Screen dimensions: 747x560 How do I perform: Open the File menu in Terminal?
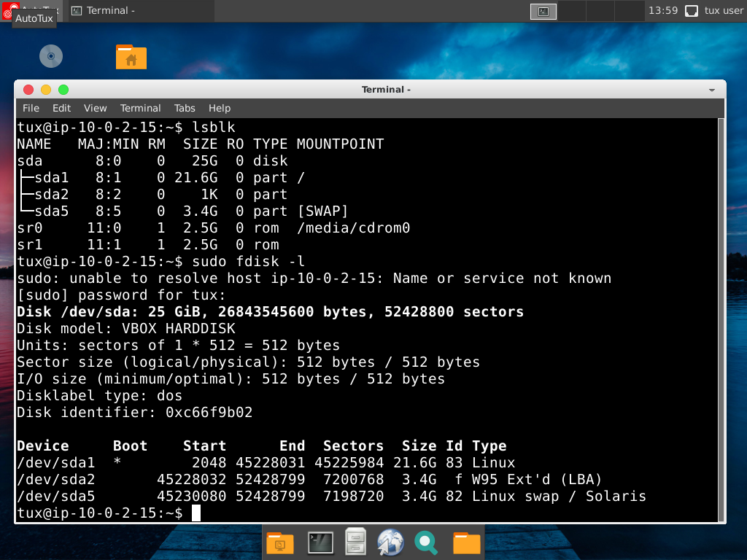[x=31, y=108]
